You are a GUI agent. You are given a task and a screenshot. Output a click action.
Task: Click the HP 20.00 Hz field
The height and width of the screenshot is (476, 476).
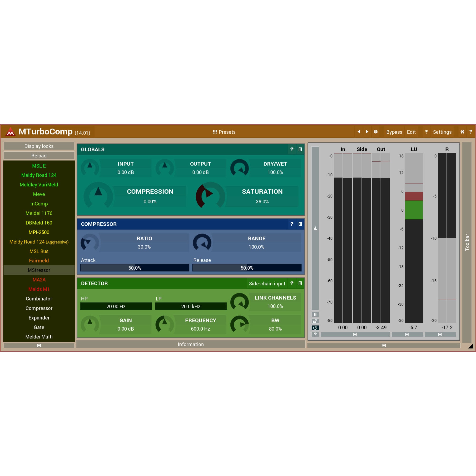coord(116,306)
